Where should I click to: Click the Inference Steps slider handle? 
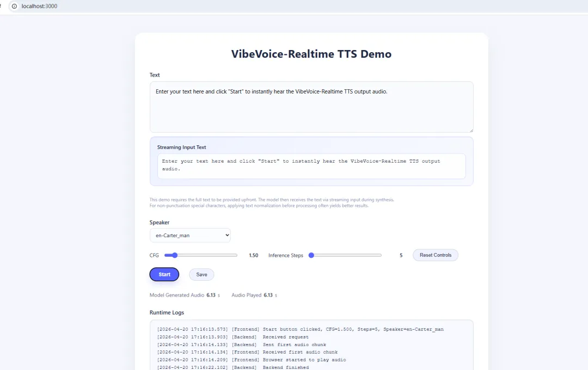(311, 255)
